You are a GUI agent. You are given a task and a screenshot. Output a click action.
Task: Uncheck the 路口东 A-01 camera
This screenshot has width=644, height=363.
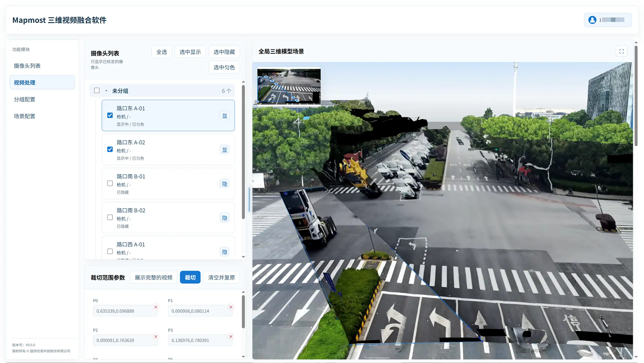[110, 115]
